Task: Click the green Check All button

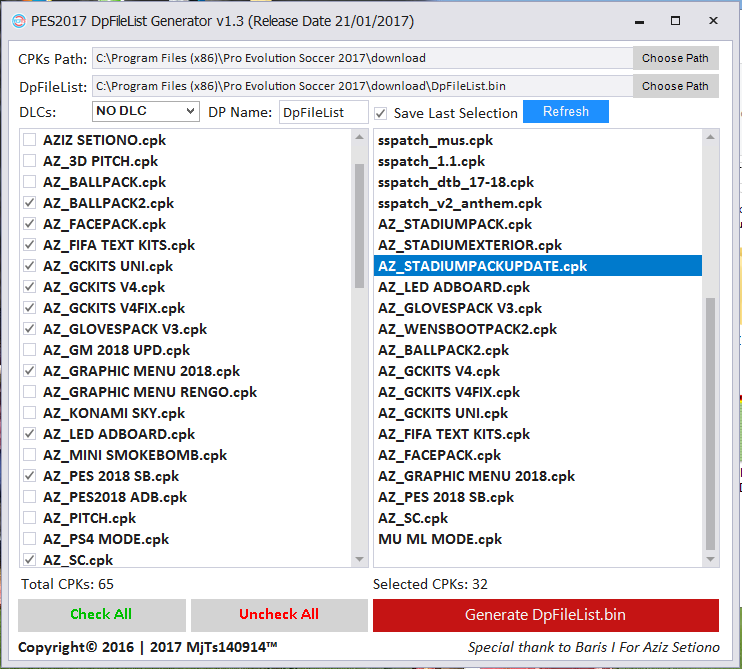Action: pos(102,615)
